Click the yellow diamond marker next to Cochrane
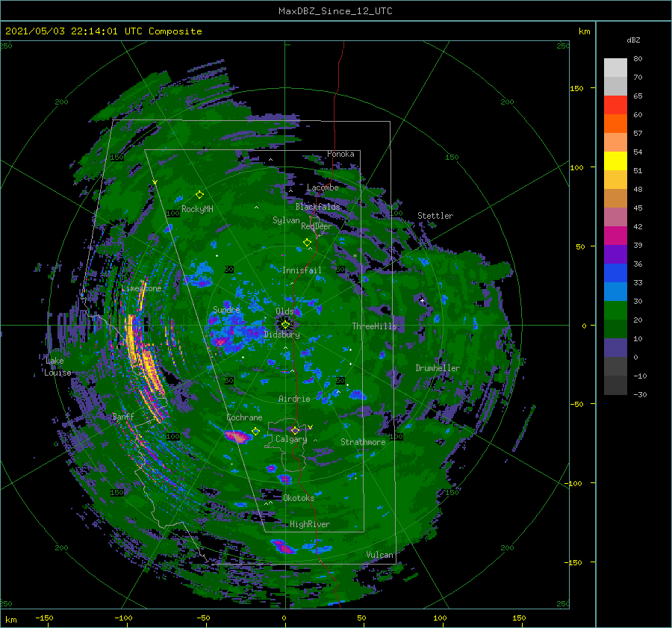This screenshot has width=672, height=628. coord(255,432)
